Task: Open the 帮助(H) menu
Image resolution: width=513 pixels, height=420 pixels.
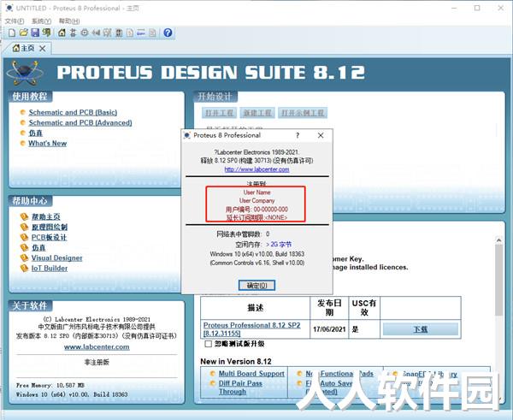Action: (x=69, y=21)
